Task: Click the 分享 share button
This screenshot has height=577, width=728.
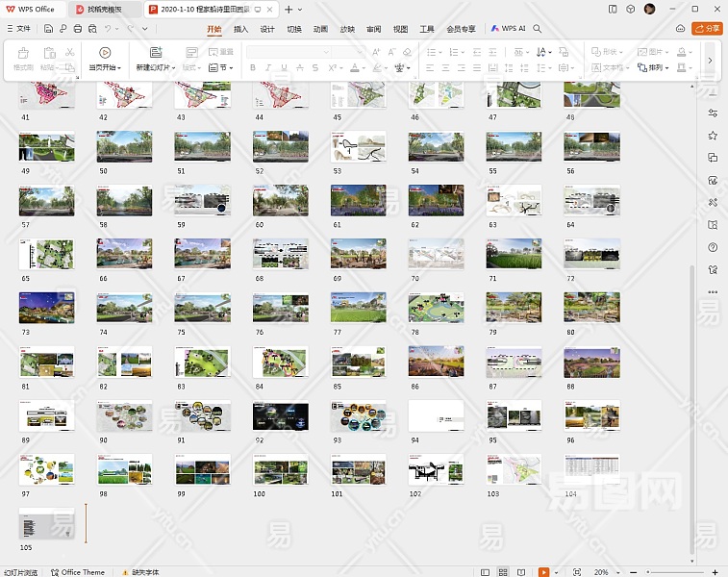Action: point(709,29)
